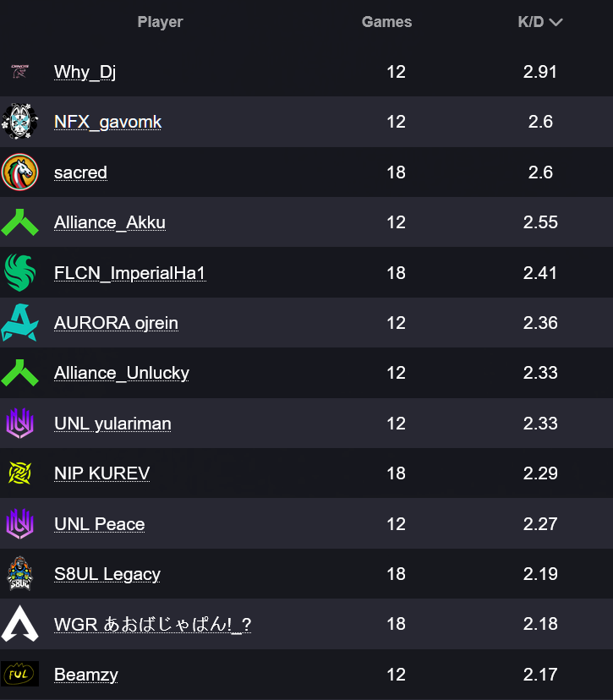The image size is (613, 700).
Task: Toggle K/D sort order with the chevron arrow
Action: click(556, 23)
